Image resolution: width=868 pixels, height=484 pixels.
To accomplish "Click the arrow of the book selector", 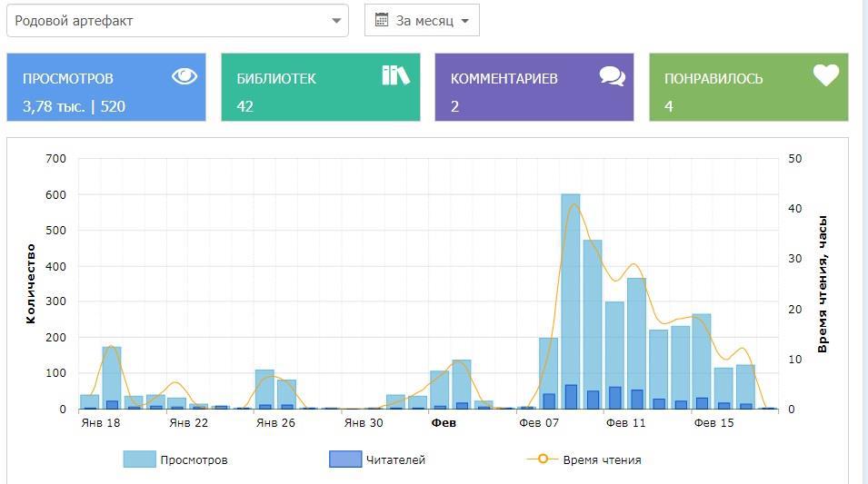I will pos(336,21).
